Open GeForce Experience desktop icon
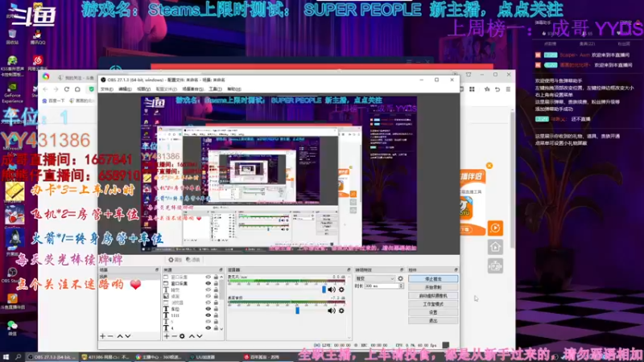 pyautogui.click(x=12, y=93)
